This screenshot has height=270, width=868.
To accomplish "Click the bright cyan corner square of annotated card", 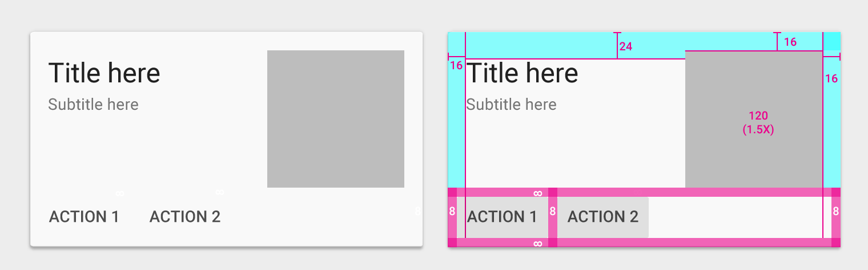I will coord(831,41).
